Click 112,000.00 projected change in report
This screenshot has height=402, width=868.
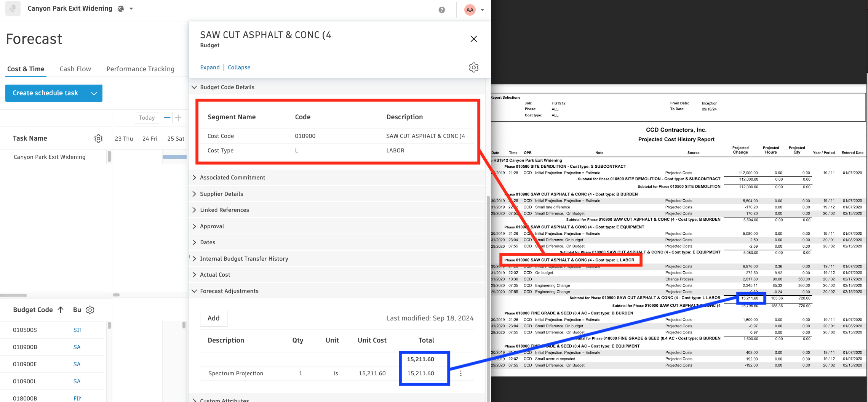748,173
